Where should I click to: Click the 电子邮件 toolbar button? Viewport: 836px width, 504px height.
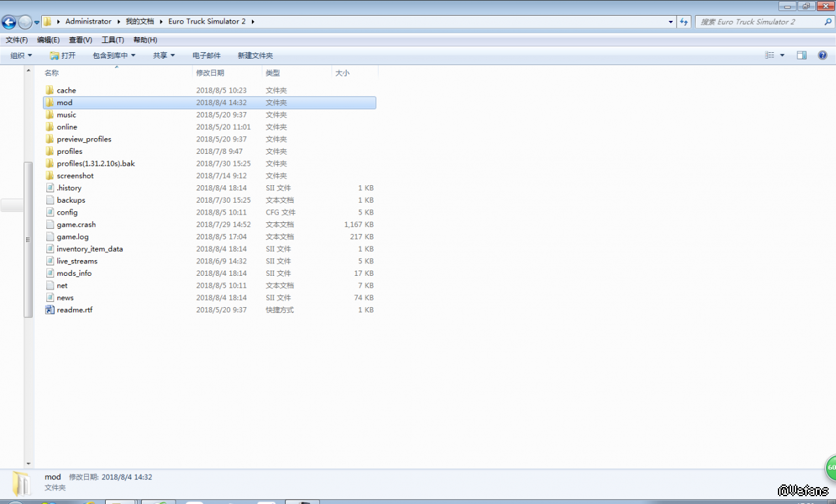point(206,55)
